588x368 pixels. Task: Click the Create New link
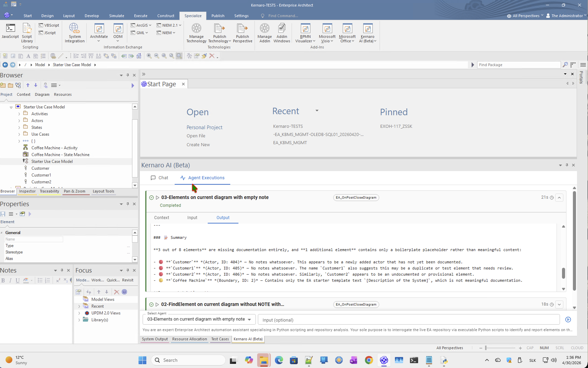pos(198,145)
